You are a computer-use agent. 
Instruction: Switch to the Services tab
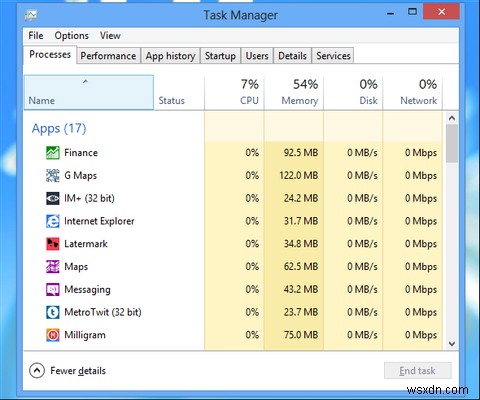click(333, 56)
